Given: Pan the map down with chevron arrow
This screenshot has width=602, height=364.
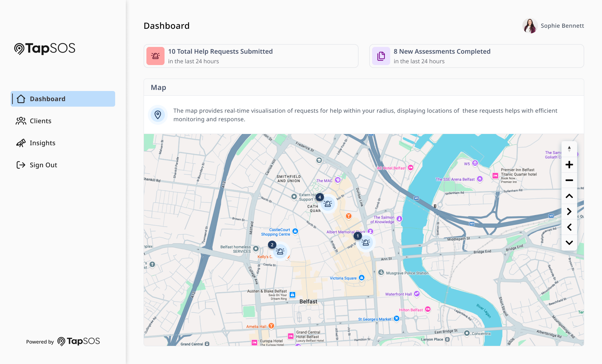Looking at the screenshot, I should [x=569, y=243].
